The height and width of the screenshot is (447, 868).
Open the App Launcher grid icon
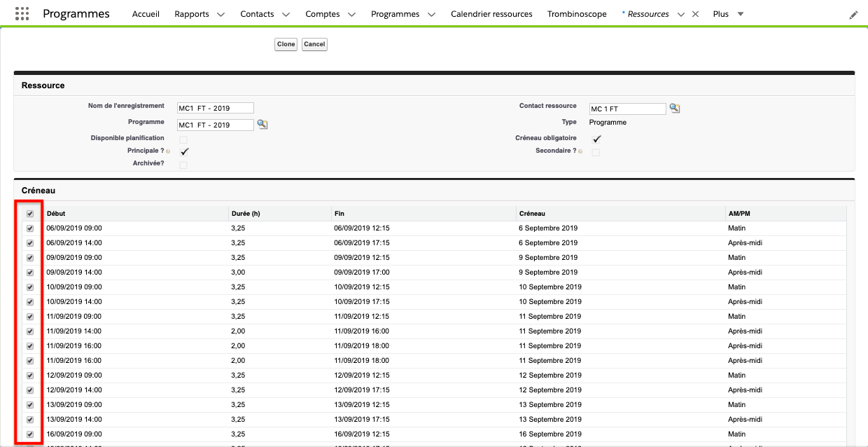tap(22, 14)
